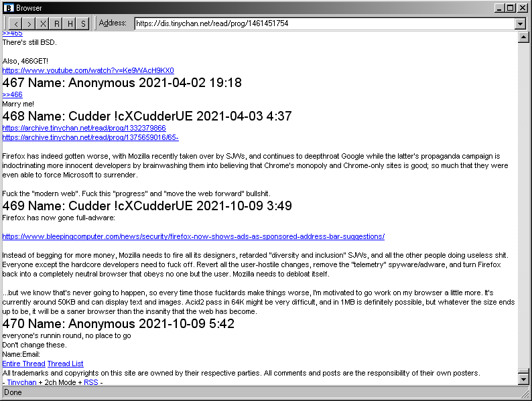This screenshot has width=532, height=401.
Task: Click the scrollbar up arrow
Action: click(x=523, y=37)
